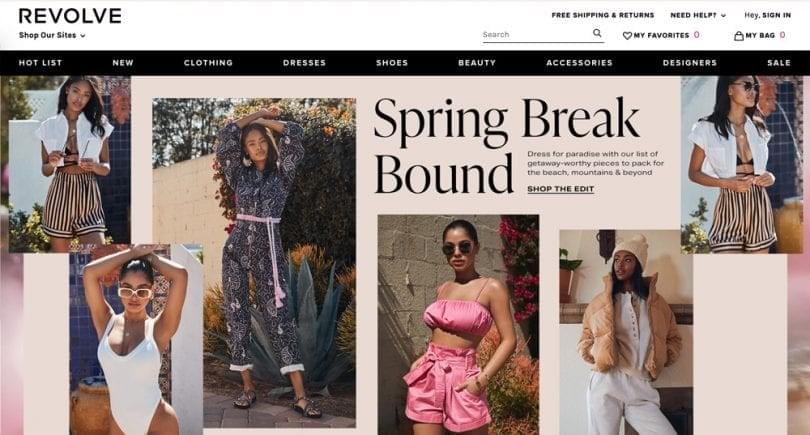Open the My Bag shopping bag icon

tap(739, 36)
